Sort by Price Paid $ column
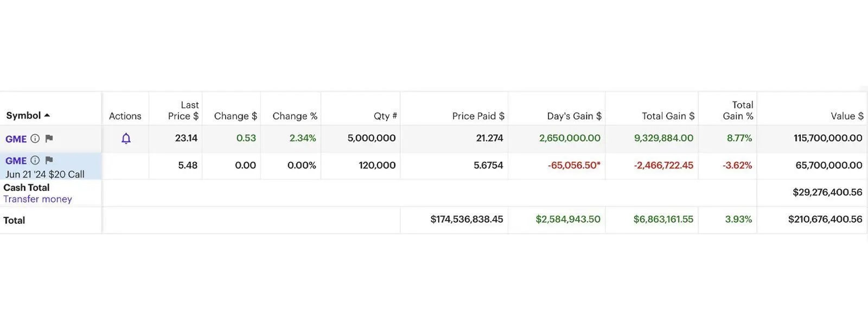 pos(478,116)
